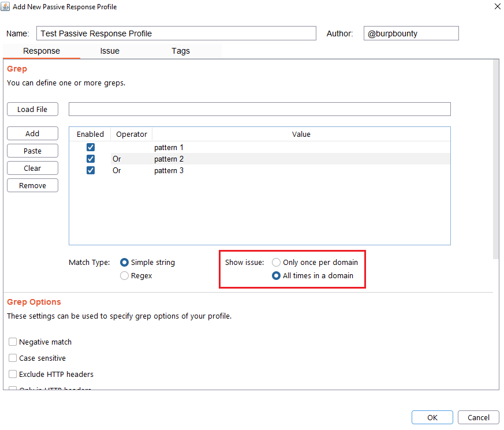Tick the Case sensitive checkbox
The image size is (504, 430).
click(13, 358)
